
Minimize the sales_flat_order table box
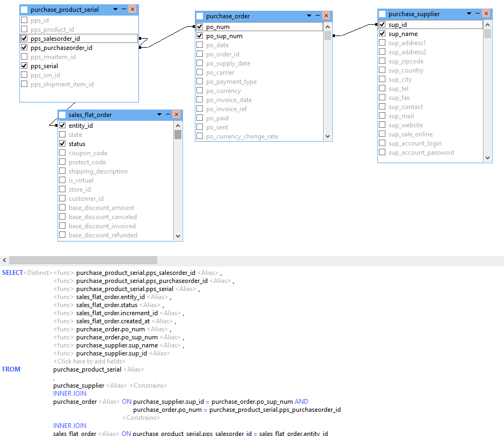pyautogui.click(x=168, y=114)
